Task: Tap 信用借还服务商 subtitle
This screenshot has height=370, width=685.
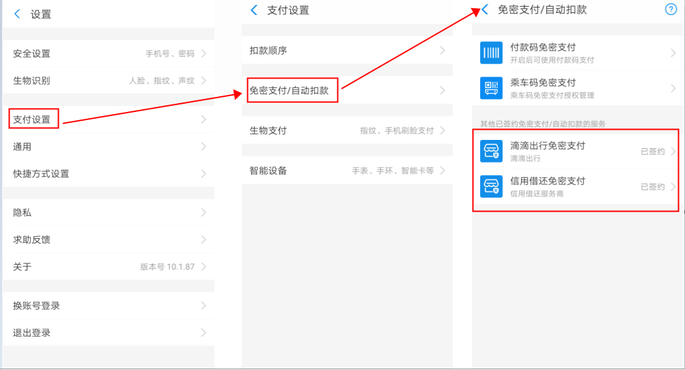Action: (537, 194)
